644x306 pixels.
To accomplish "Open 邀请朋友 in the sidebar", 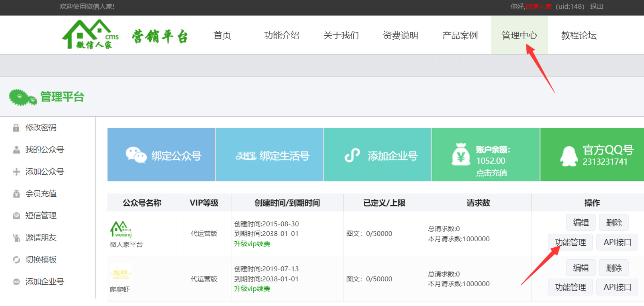I will click(41, 238).
